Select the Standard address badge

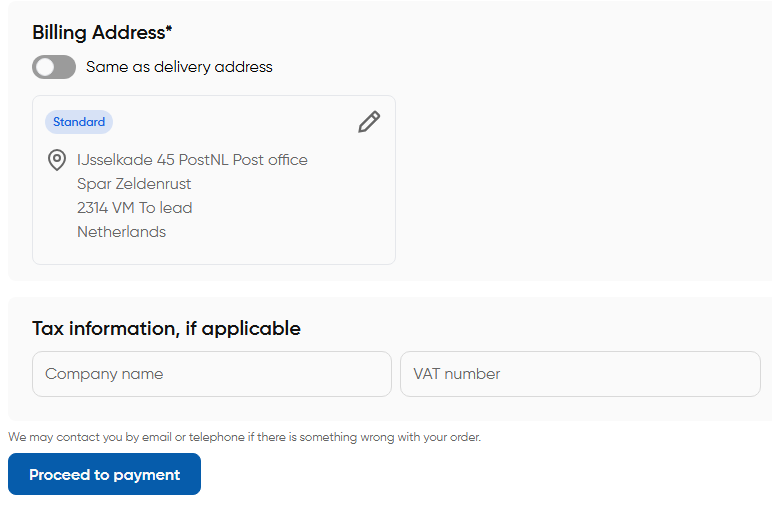(x=79, y=122)
